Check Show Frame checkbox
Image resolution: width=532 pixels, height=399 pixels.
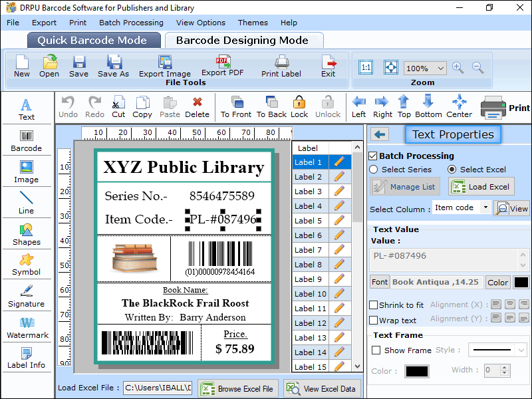376,350
